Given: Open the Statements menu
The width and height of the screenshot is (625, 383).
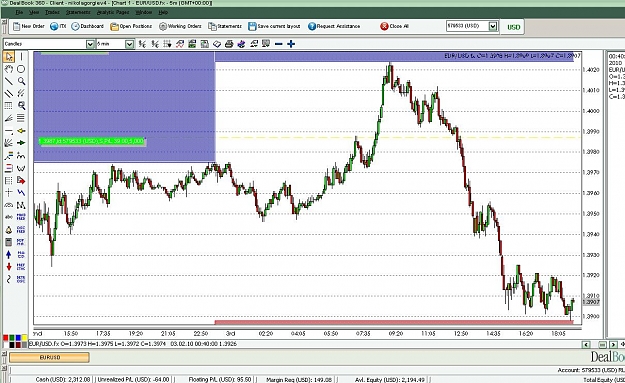Looking at the screenshot, I should [78, 12].
